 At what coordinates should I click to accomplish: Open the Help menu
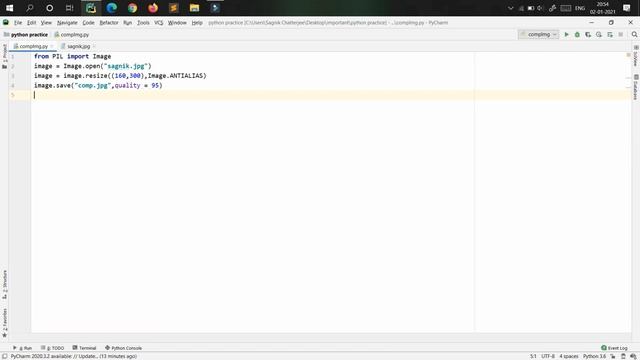[197, 23]
